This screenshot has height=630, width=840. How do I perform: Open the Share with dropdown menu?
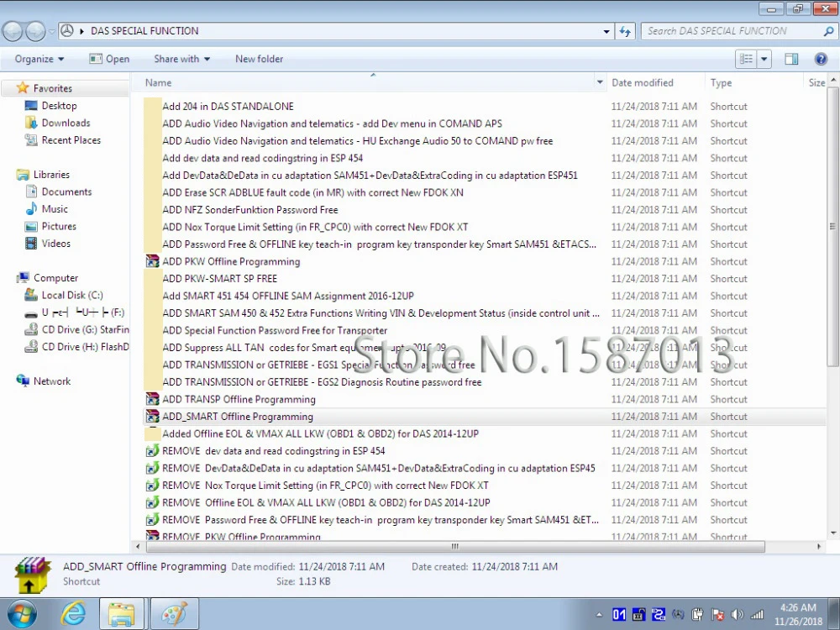coord(181,59)
